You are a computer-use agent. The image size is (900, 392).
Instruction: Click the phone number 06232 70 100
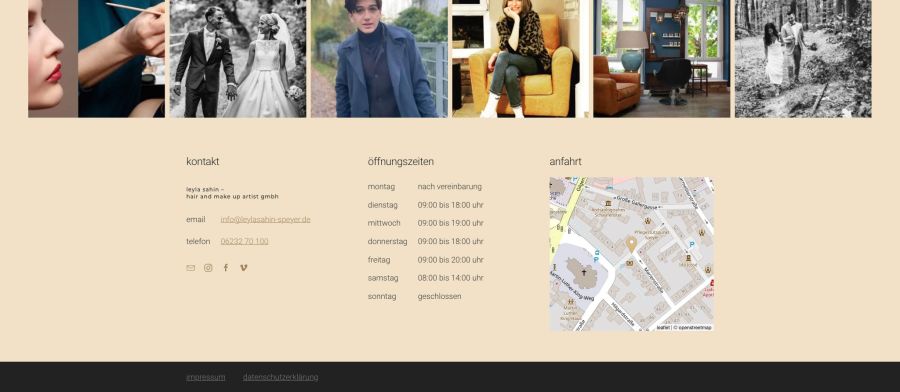[245, 241]
